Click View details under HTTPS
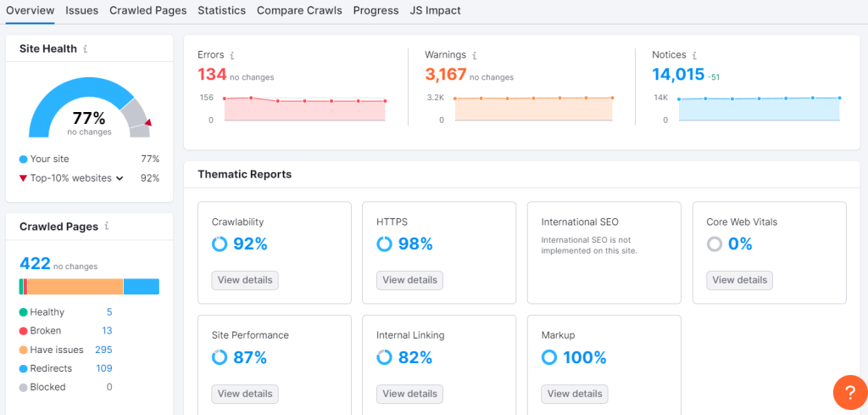 pos(409,280)
